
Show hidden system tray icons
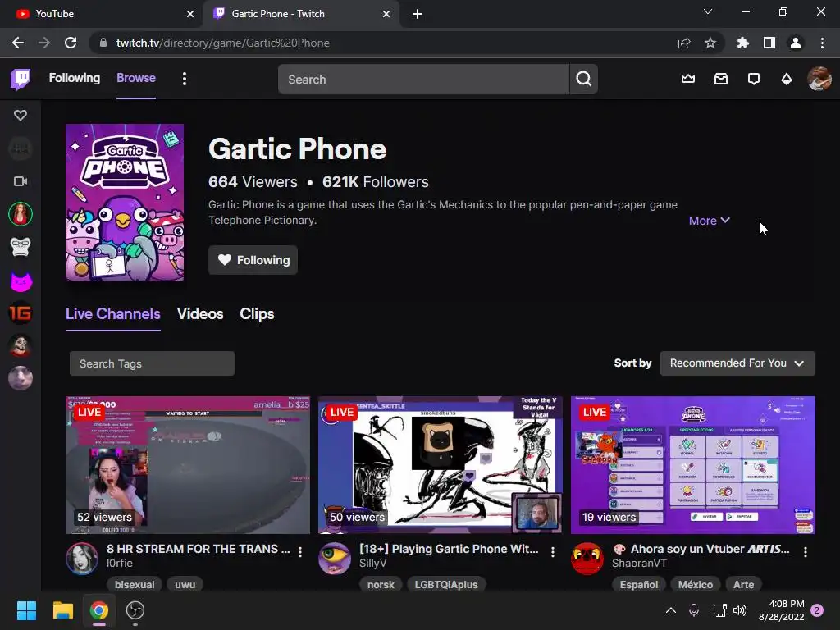[x=671, y=610]
